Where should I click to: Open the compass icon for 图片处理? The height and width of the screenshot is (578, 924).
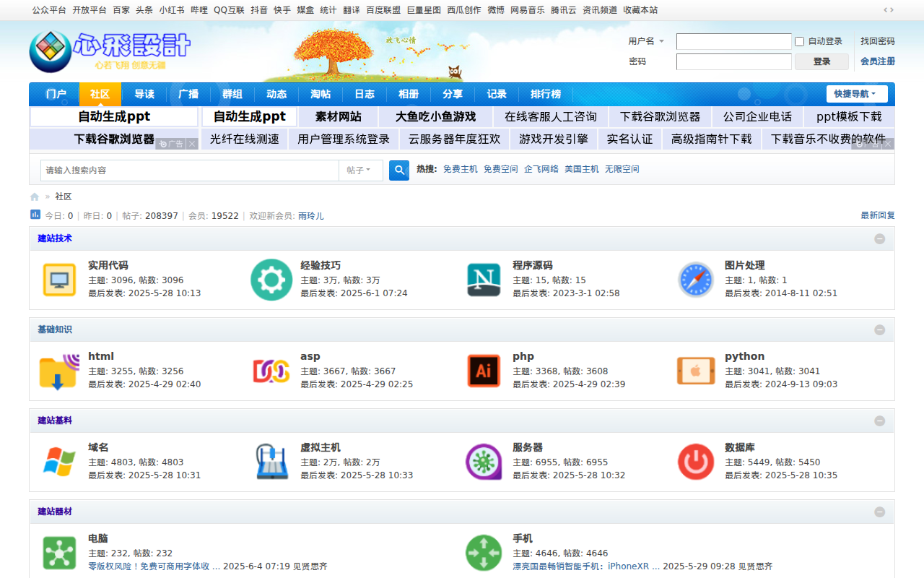tap(695, 280)
